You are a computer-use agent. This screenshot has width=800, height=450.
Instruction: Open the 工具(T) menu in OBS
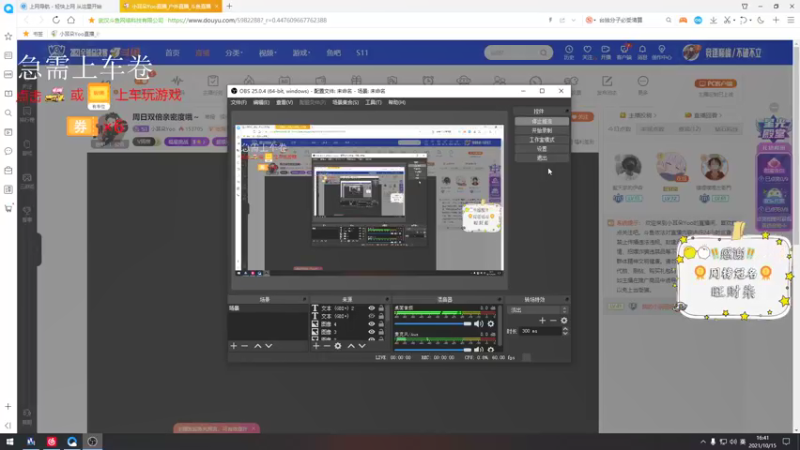click(x=373, y=103)
